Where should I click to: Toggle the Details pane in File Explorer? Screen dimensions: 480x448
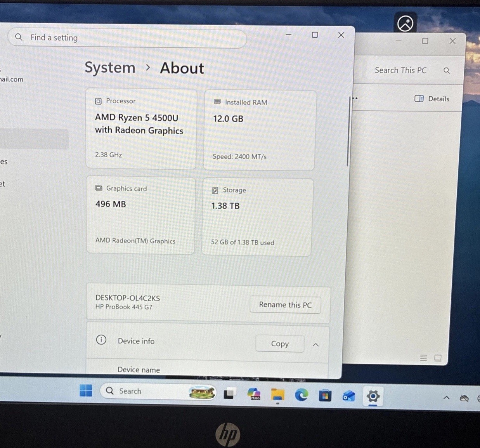click(x=432, y=99)
